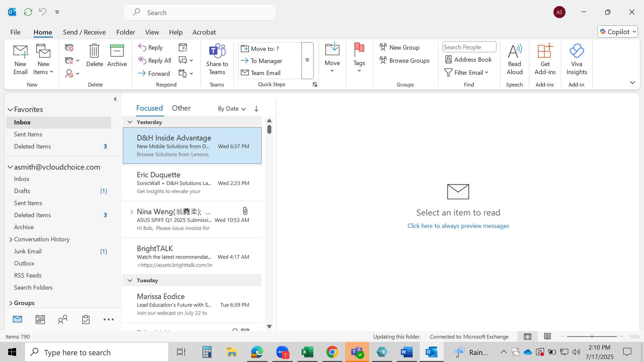The height and width of the screenshot is (362, 644).
Task: Expand Conversation History folder
Action: coord(11,239)
